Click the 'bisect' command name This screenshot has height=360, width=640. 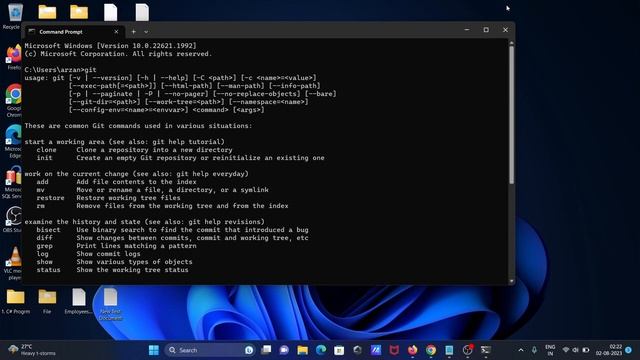click(49, 230)
